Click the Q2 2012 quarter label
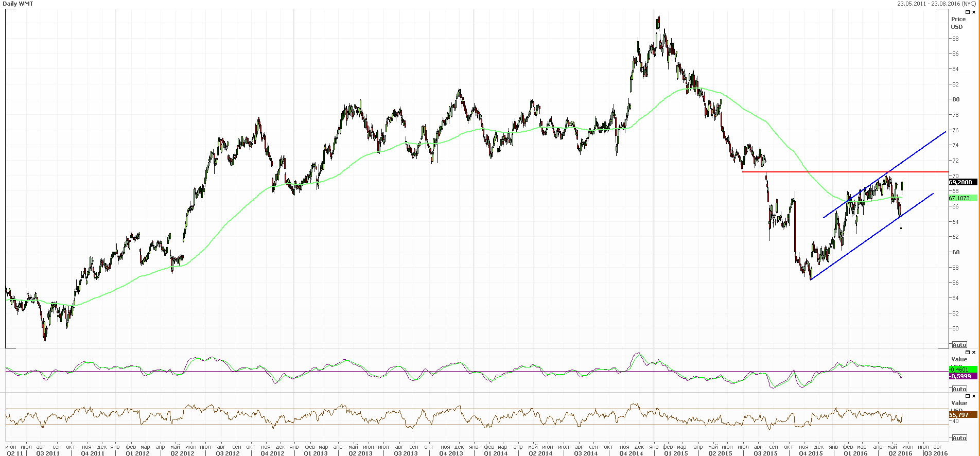 [x=182, y=453]
